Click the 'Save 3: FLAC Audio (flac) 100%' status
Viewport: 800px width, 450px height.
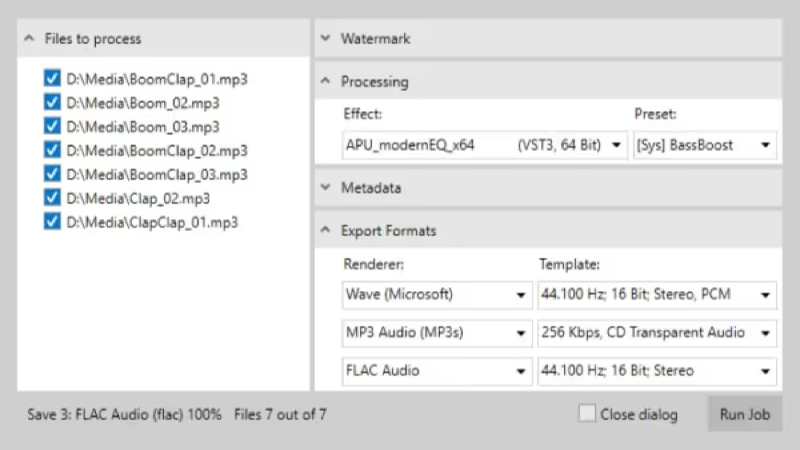(x=124, y=414)
